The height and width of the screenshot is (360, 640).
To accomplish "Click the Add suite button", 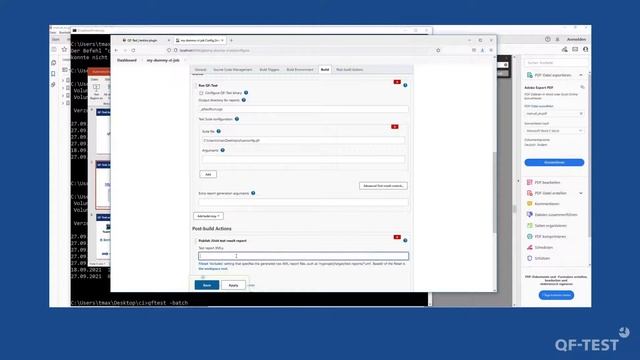I will click(208, 174).
